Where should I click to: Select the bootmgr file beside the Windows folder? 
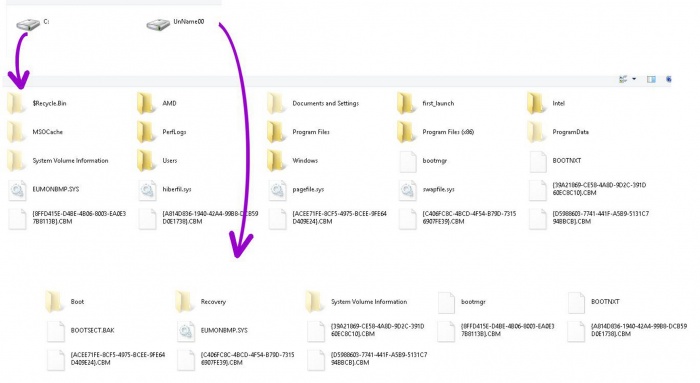(x=423, y=161)
